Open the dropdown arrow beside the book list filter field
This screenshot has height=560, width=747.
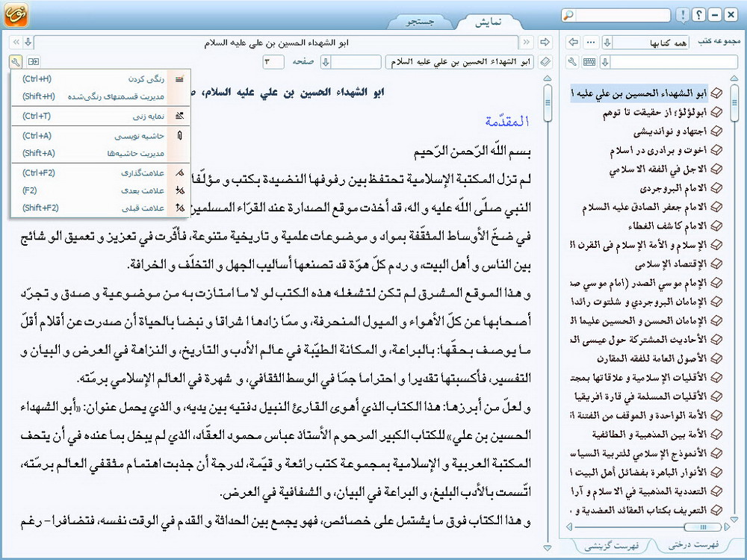(x=605, y=62)
